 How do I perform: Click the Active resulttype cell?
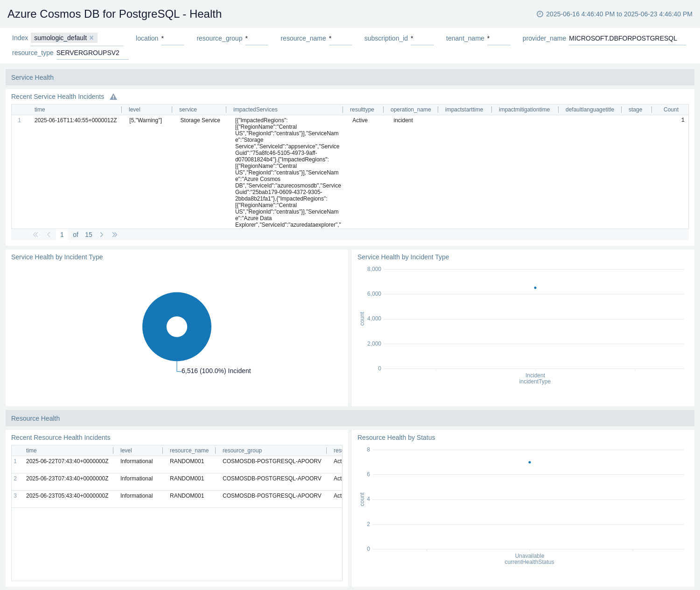[360, 120]
